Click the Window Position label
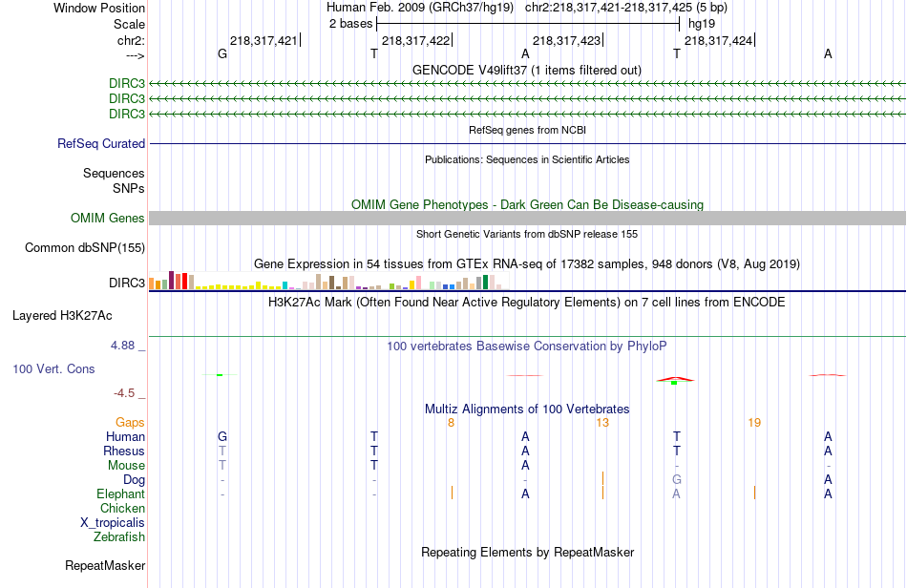The width and height of the screenshot is (907, 588). pos(99,8)
